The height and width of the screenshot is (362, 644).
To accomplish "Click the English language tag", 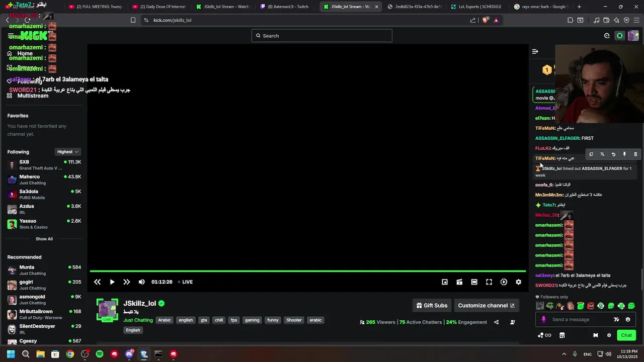I will pos(133,330).
